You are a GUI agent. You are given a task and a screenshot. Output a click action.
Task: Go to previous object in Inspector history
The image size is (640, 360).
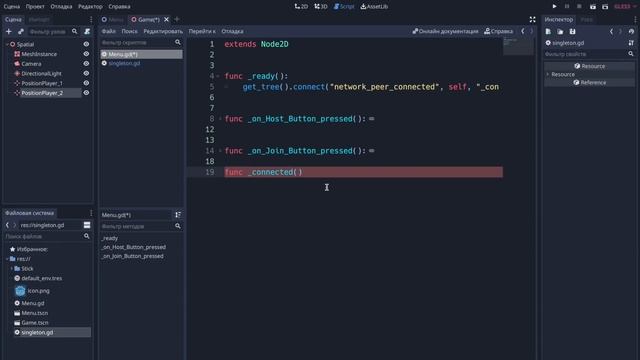(x=611, y=31)
